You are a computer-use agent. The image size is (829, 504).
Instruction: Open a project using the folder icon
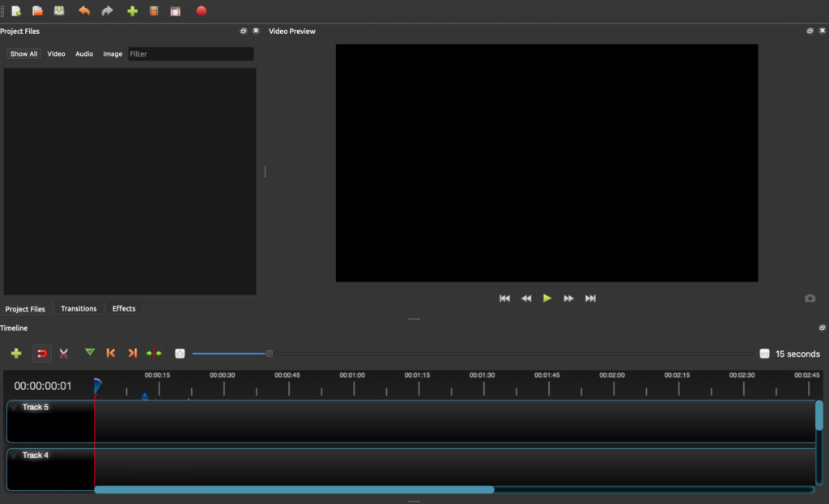click(x=37, y=11)
